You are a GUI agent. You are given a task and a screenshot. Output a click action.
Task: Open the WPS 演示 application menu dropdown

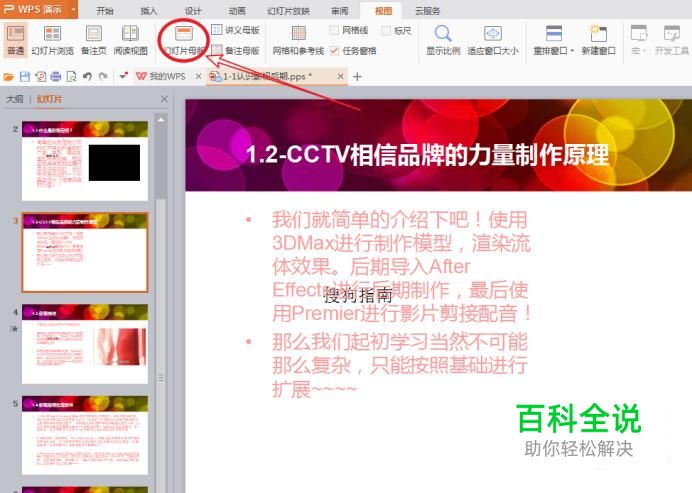point(73,9)
